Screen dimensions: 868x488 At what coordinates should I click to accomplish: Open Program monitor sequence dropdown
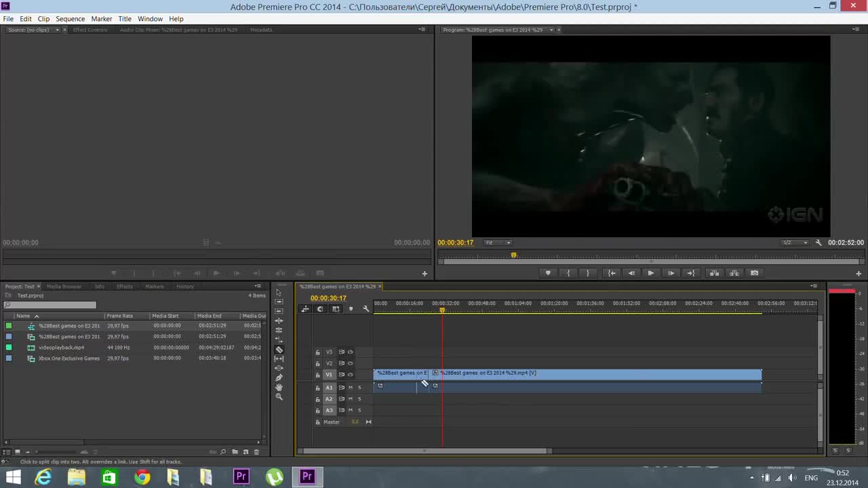[x=551, y=30]
